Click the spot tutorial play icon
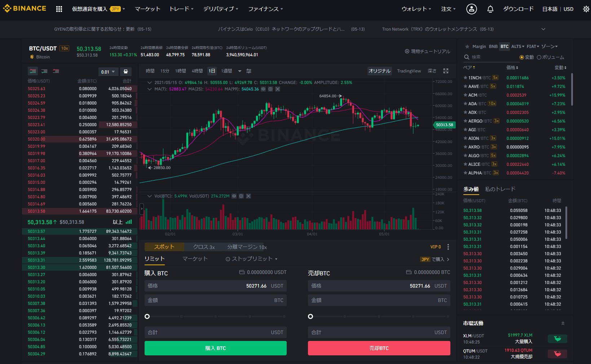Viewport: 591px width, 364px height. [407, 51]
